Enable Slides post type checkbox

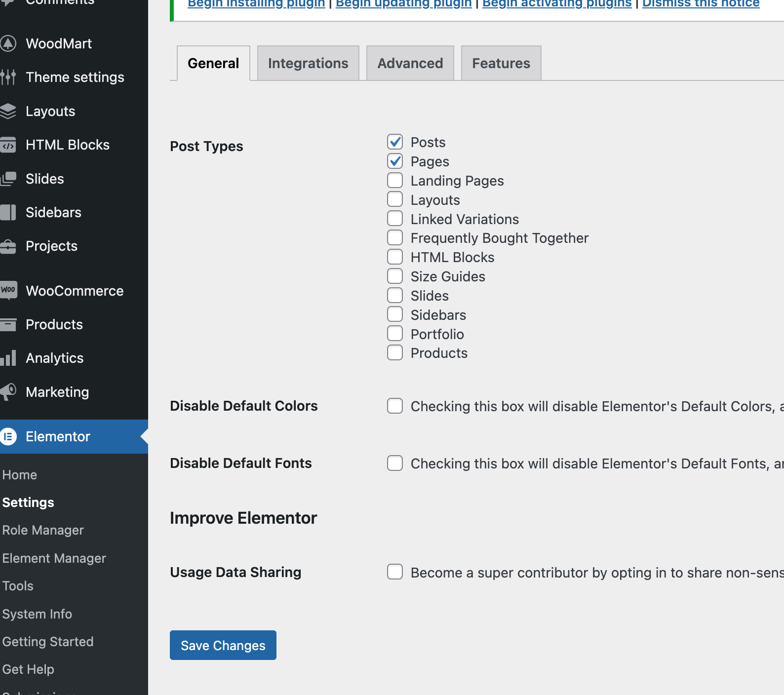click(395, 295)
